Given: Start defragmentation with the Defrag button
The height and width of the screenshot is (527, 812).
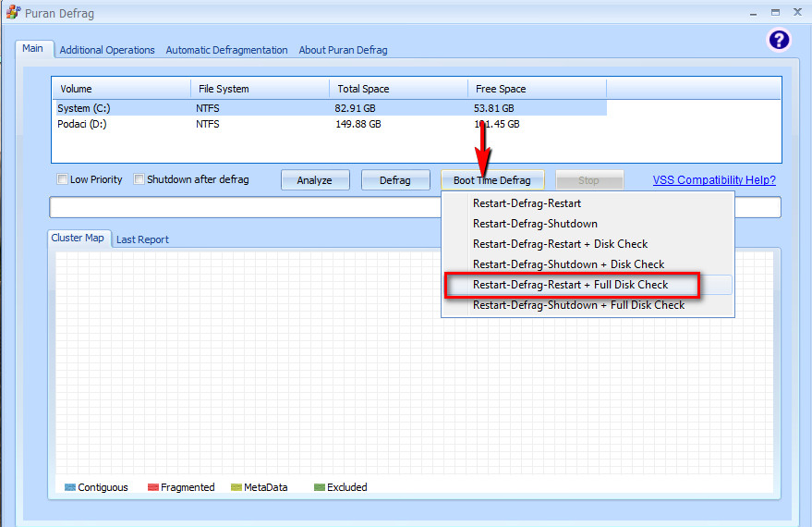Looking at the screenshot, I should 395,179.
